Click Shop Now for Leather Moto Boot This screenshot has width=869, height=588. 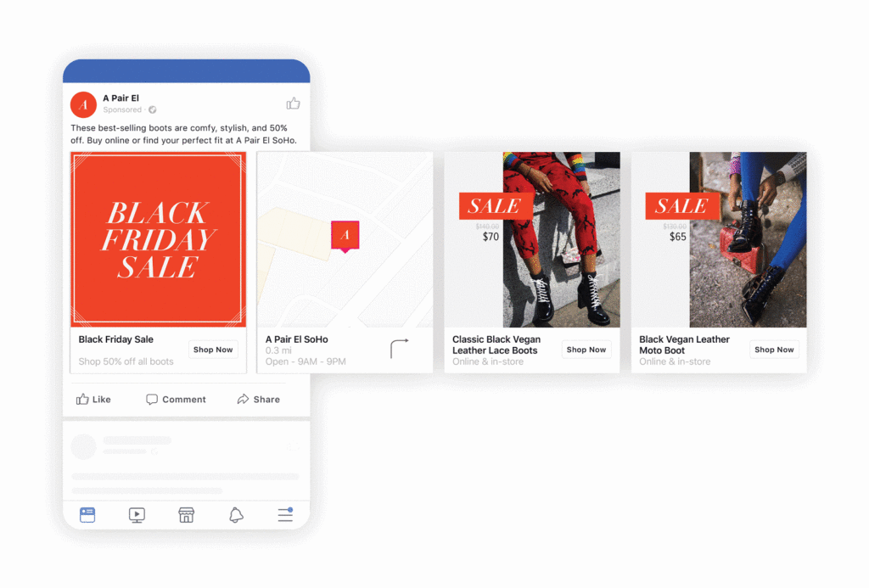(x=774, y=350)
